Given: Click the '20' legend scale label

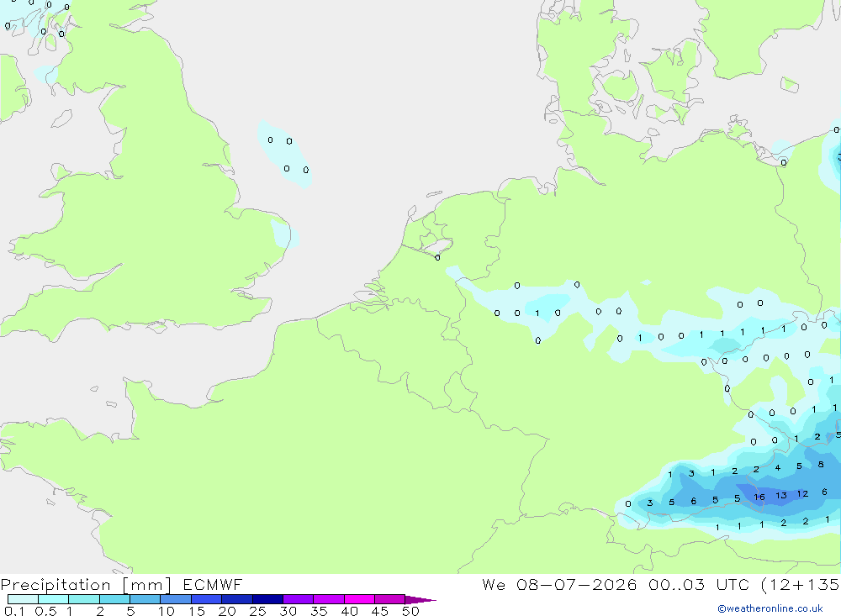Looking at the screenshot, I should (227, 611).
